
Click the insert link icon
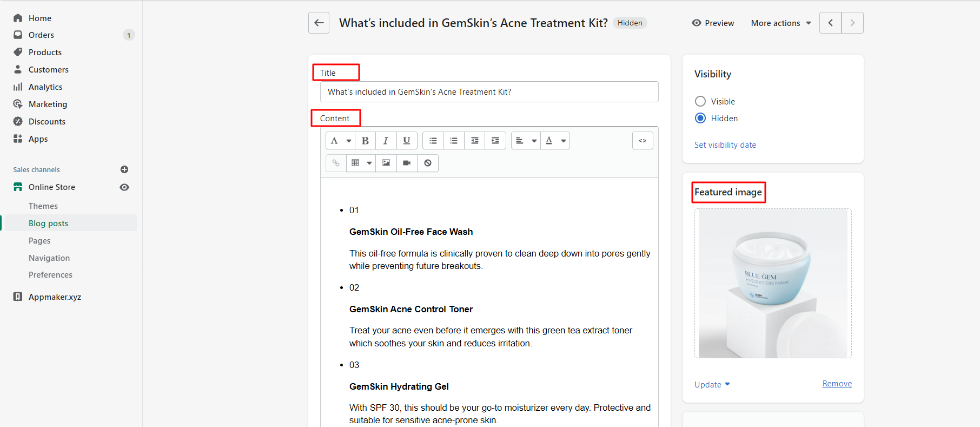pyautogui.click(x=336, y=163)
